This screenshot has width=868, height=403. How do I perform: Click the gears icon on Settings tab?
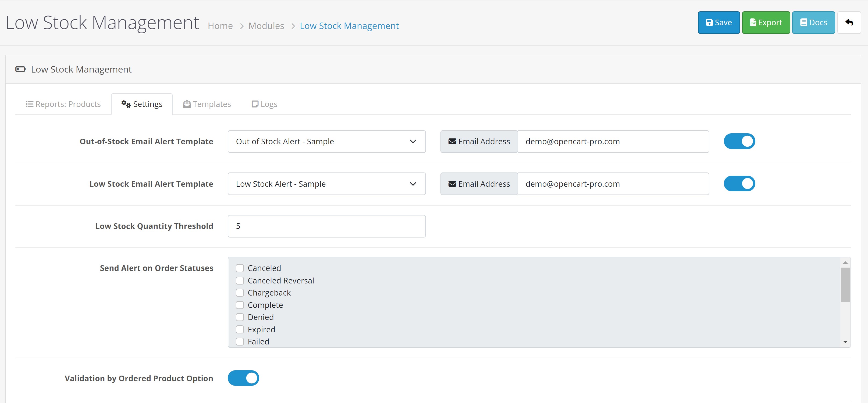[x=126, y=104]
